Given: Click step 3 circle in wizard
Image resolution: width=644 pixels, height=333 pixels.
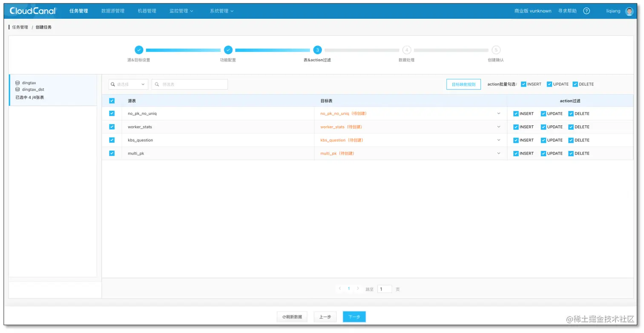Looking at the screenshot, I should [x=317, y=50].
